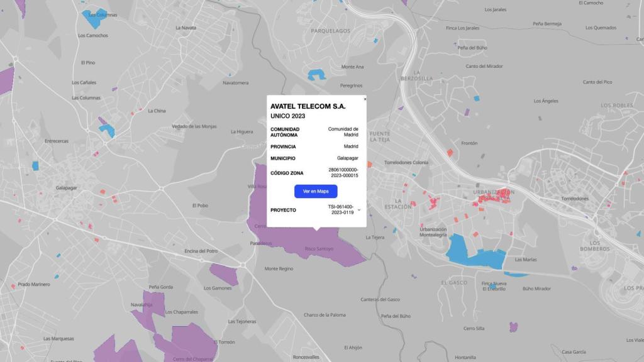The image size is (644, 362).
Task: Click the Ver en Maps button
Action: [x=316, y=191]
